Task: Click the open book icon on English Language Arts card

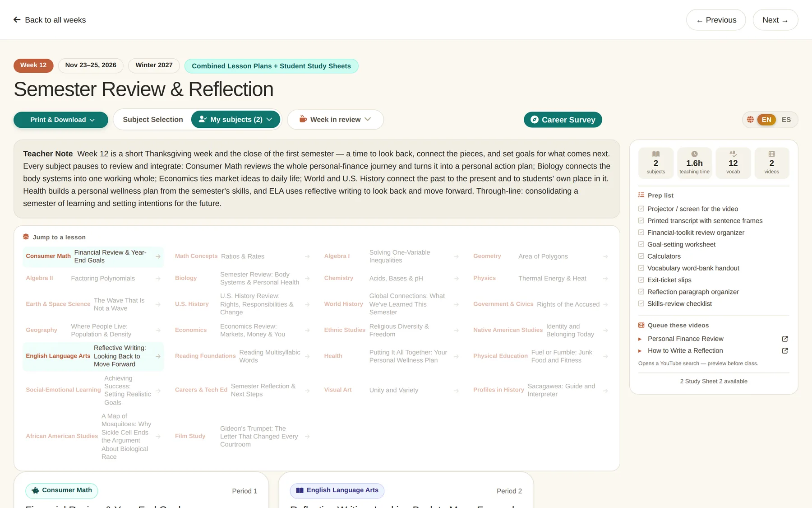Action: point(300,490)
